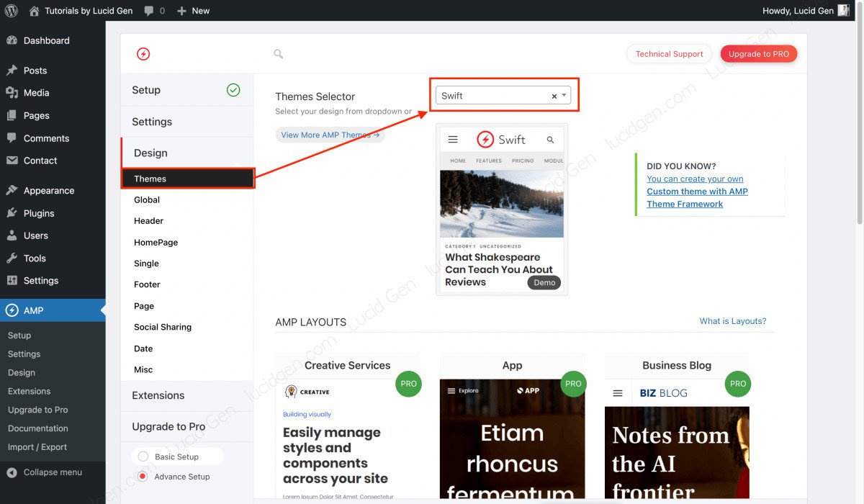Click the Contact envelope icon
864x504 pixels.
tap(12, 161)
